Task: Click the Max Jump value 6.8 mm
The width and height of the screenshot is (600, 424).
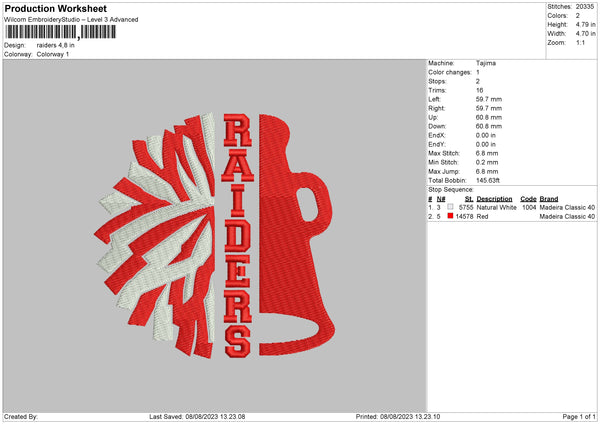Action: (x=487, y=171)
